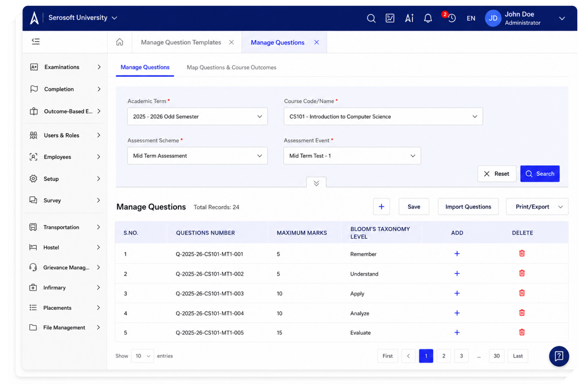The image size is (588, 392).
Task: Change the show entries count dropdown
Action: [x=143, y=356]
